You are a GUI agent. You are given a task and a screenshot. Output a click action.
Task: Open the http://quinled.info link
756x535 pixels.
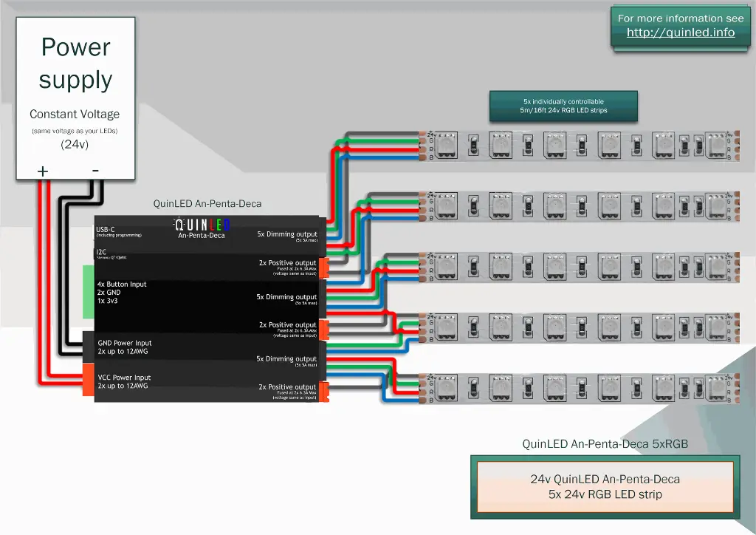[x=680, y=33]
